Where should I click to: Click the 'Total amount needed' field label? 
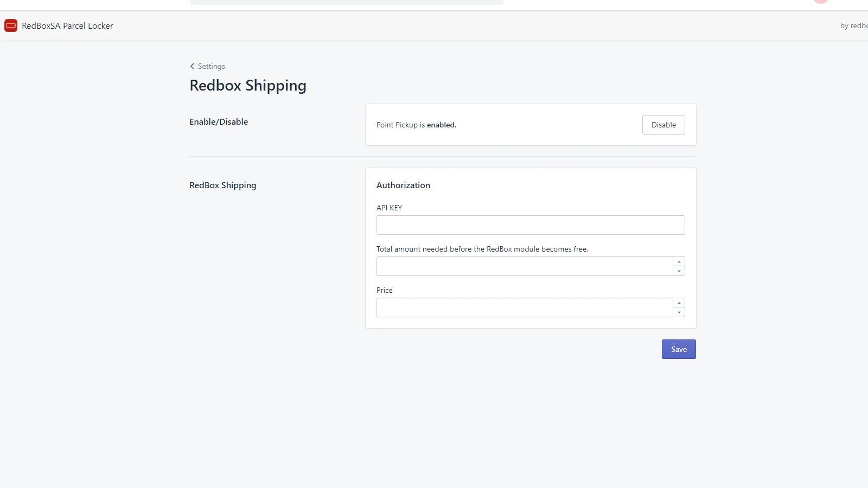[x=482, y=249]
